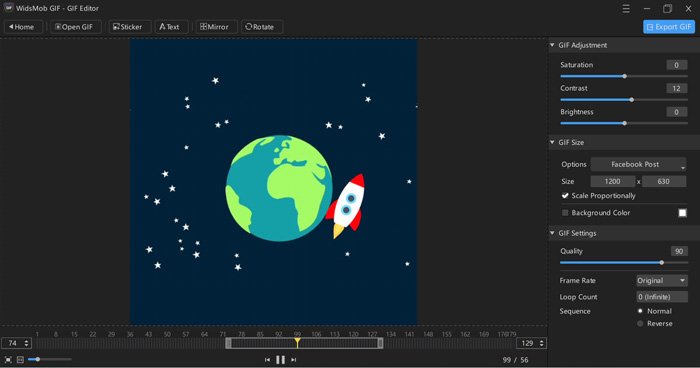Screen dimensions: 700x368
Task: Collapse the GIF Settings section
Action: pos(552,233)
